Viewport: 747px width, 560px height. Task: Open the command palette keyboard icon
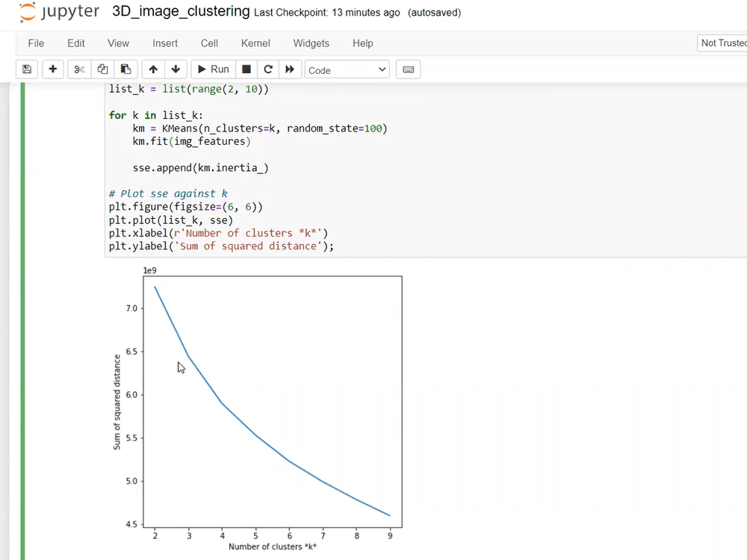[408, 69]
